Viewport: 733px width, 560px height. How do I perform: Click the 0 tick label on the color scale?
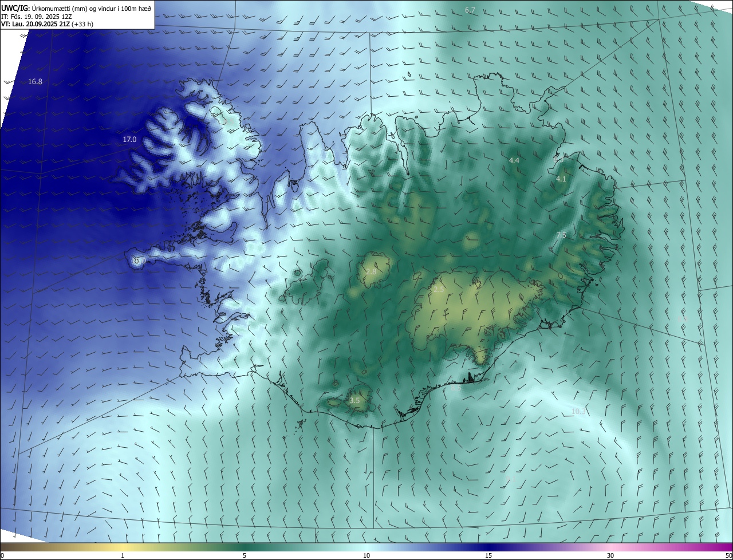pyautogui.click(x=2, y=555)
